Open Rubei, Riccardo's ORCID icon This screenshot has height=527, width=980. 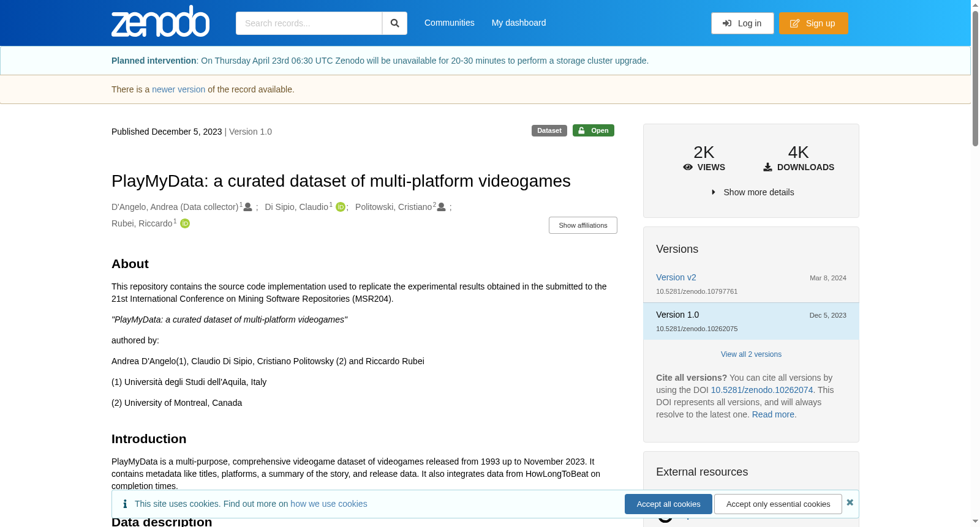[185, 223]
